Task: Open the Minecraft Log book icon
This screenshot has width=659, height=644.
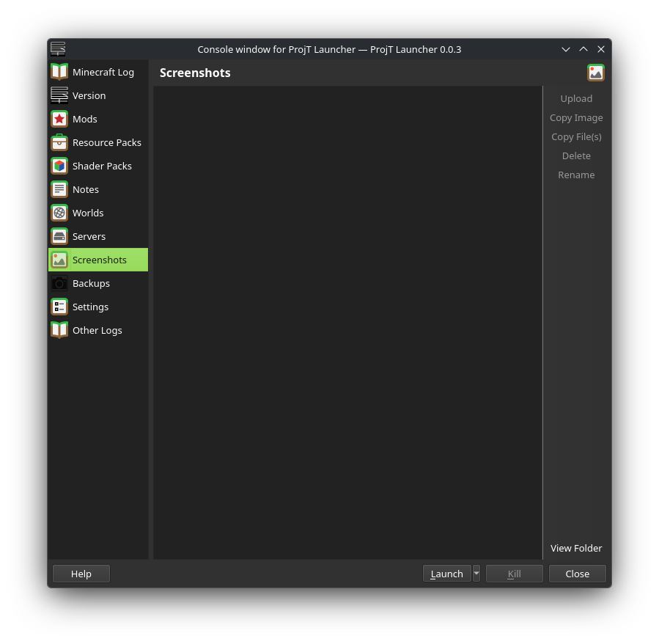Action: [59, 71]
